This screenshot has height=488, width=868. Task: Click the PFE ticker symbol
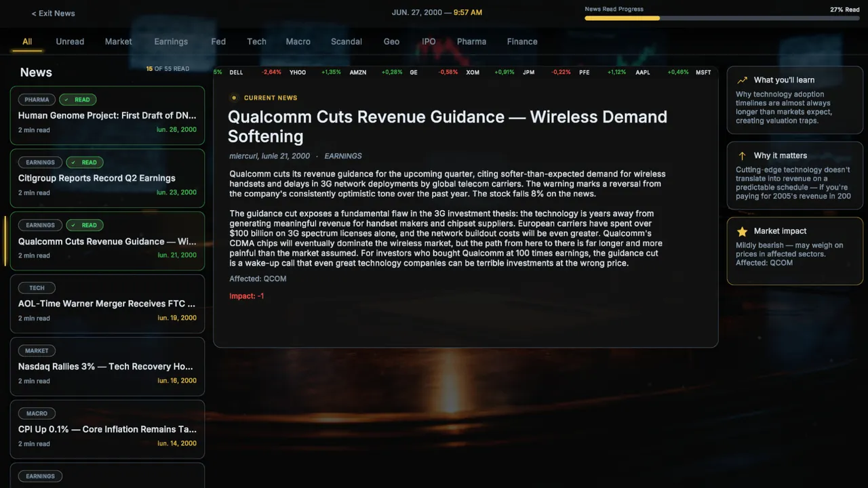pyautogui.click(x=585, y=72)
